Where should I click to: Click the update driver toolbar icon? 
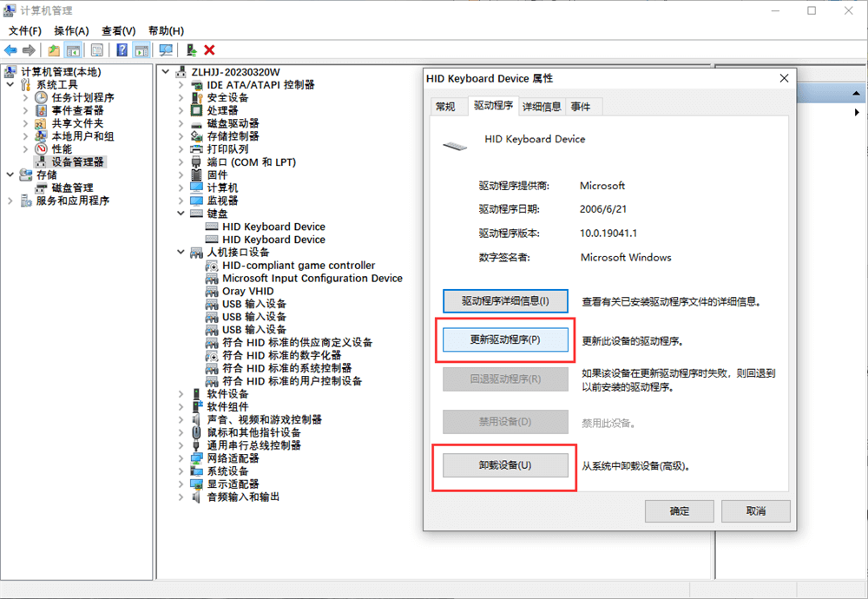click(191, 50)
